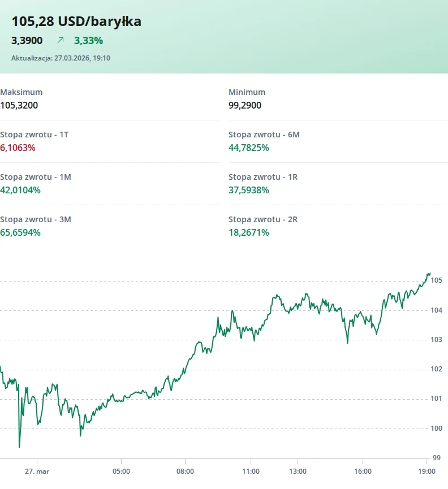Image resolution: width=448 pixels, height=489 pixels.
Task: Click the 13:00 tick on chart axis
Action: click(298, 471)
